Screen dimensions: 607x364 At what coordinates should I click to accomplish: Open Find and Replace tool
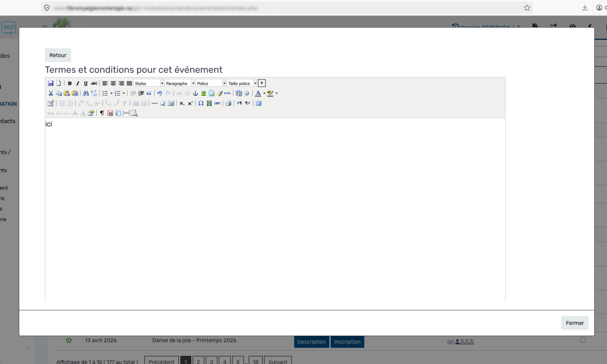(x=94, y=93)
